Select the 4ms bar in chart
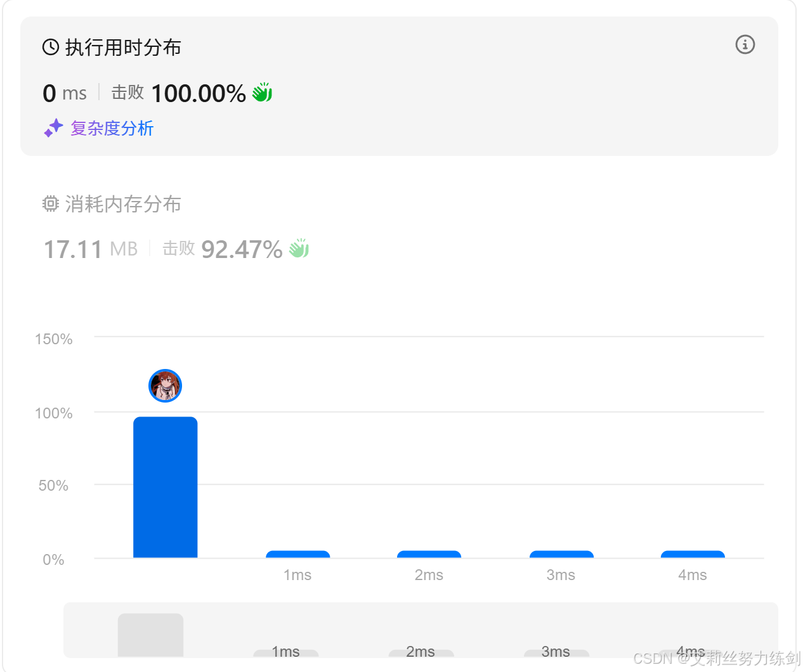The image size is (803, 672). 693,554
